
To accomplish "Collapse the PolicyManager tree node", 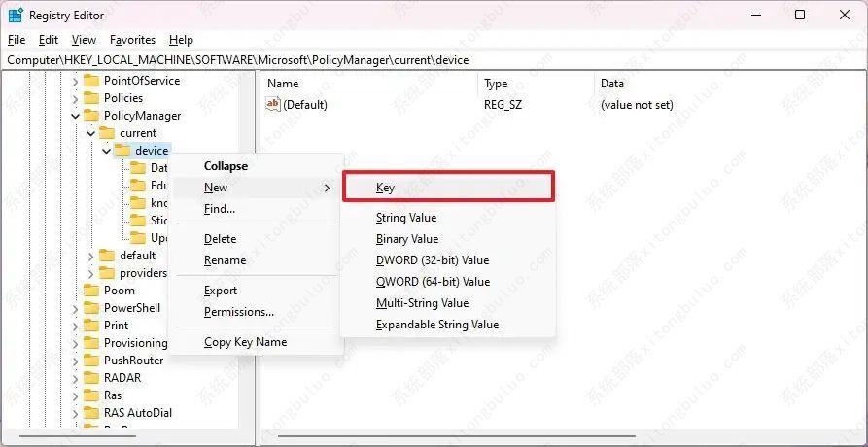I will [75, 116].
